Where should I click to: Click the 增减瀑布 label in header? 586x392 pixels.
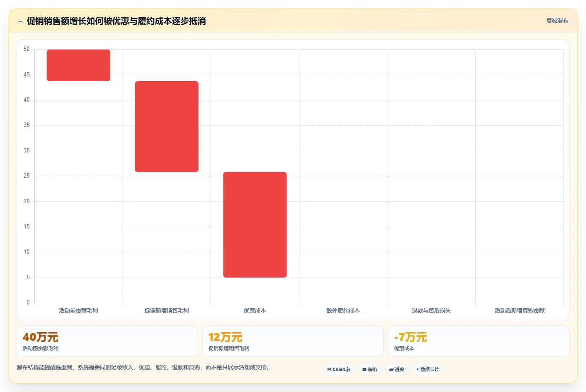click(557, 20)
